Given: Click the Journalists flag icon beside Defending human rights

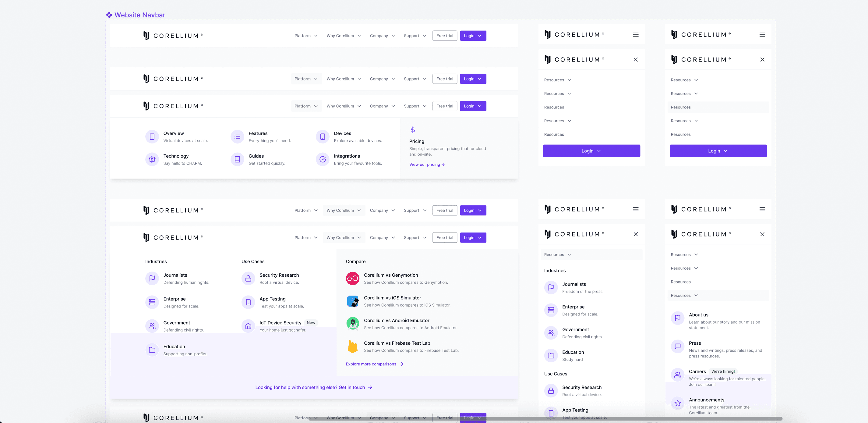Looking at the screenshot, I should [x=152, y=279].
